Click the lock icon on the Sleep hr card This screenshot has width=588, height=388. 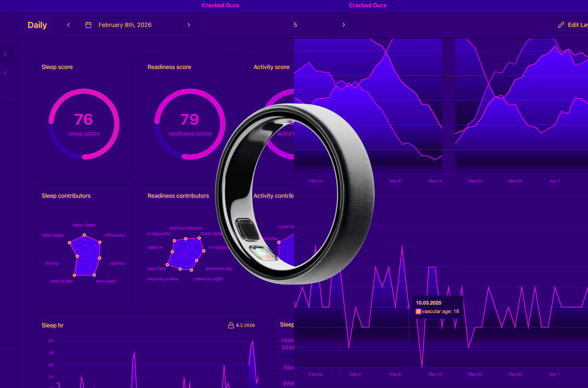231,325
